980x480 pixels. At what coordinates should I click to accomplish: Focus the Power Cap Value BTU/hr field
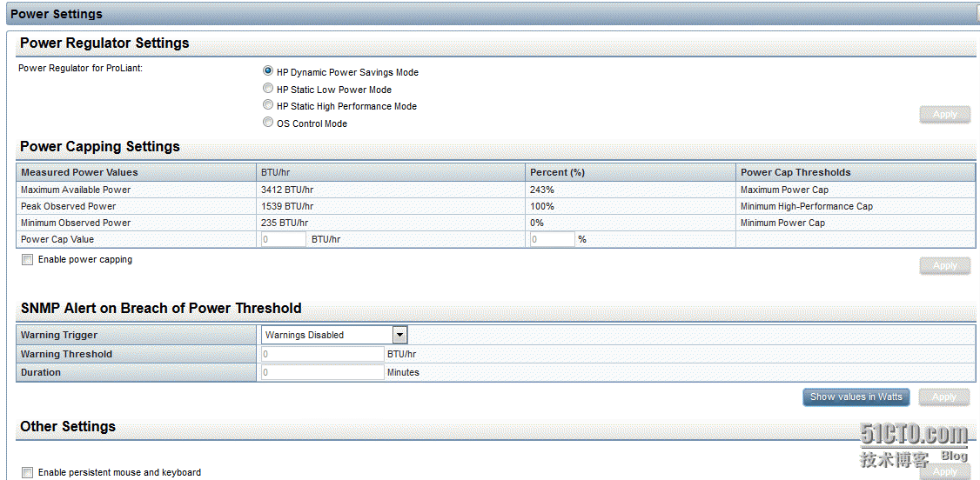(x=284, y=239)
